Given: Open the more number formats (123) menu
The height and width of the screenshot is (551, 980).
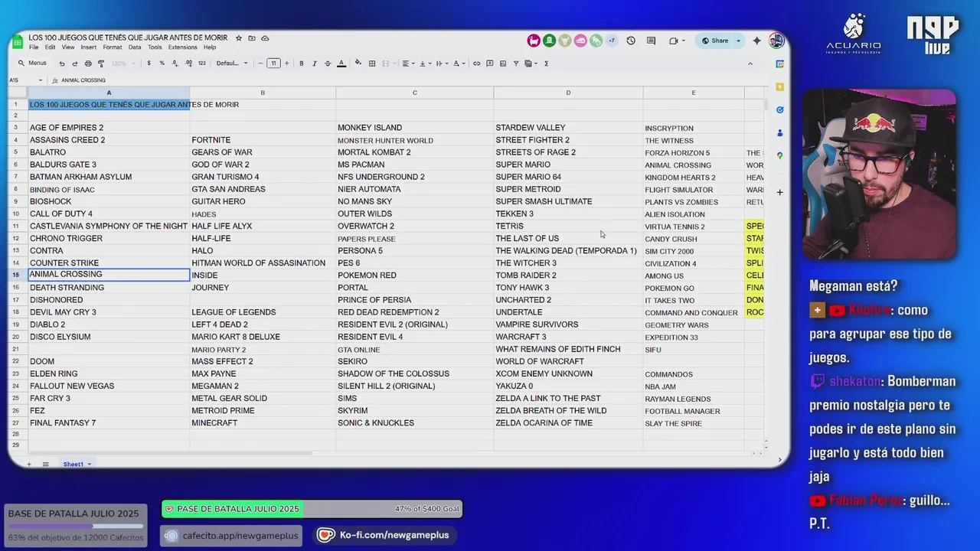Looking at the screenshot, I should [201, 64].
